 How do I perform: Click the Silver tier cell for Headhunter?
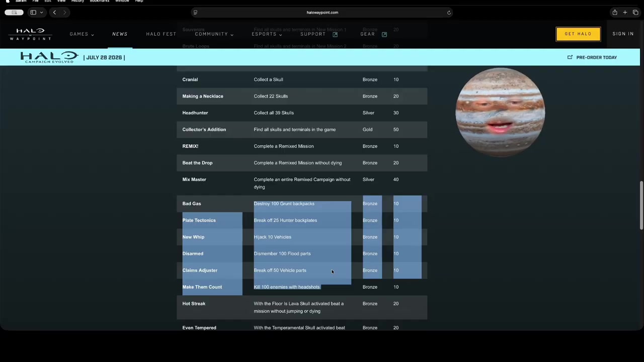(x=368, y=113)
